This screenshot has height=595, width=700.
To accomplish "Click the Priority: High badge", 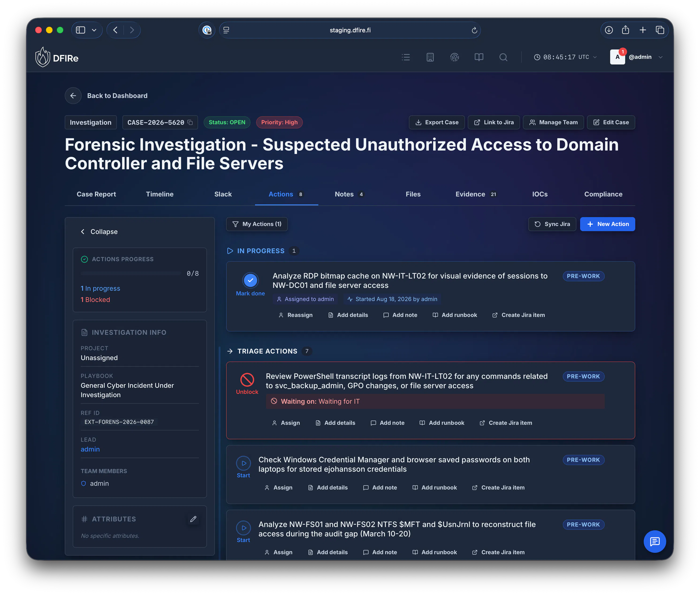I will pos(279,122).
